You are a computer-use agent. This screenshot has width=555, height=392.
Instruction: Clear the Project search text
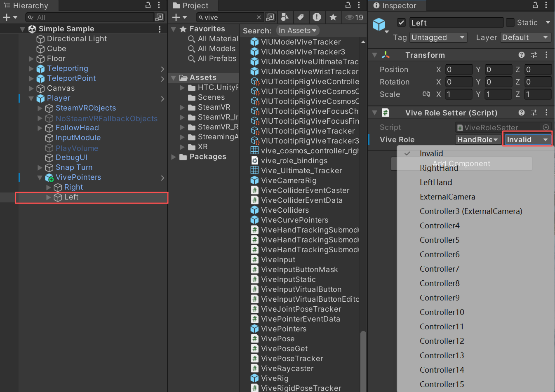point(259,17)
